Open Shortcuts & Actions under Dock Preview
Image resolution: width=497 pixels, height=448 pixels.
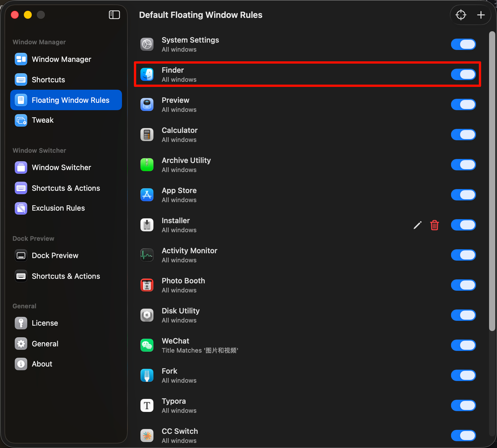pyautogui.click(x=66, y=276)
